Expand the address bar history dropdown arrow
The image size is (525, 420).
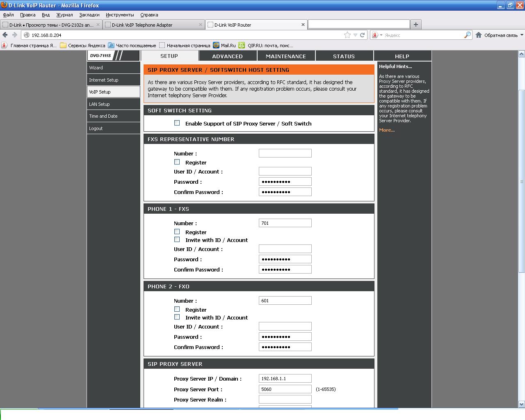tap(355, 35)
